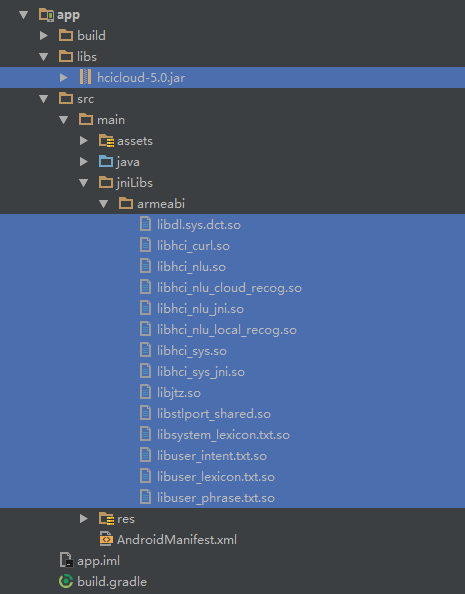Viewport: 465px width, 594px height.
Task: Click the libhci_nlu_cloud_recog.so file icon
Action: click(x=146, y=287)
